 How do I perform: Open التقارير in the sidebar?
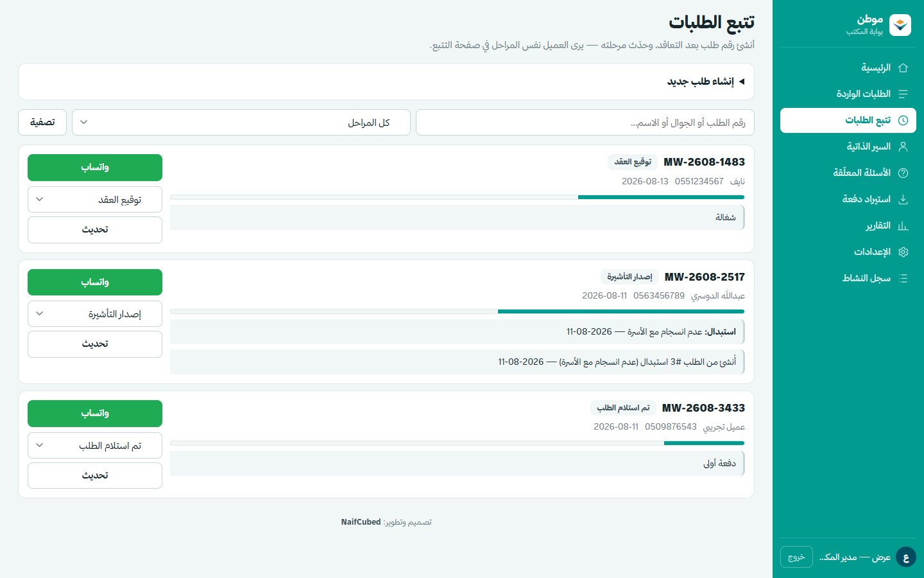[848, 225]
